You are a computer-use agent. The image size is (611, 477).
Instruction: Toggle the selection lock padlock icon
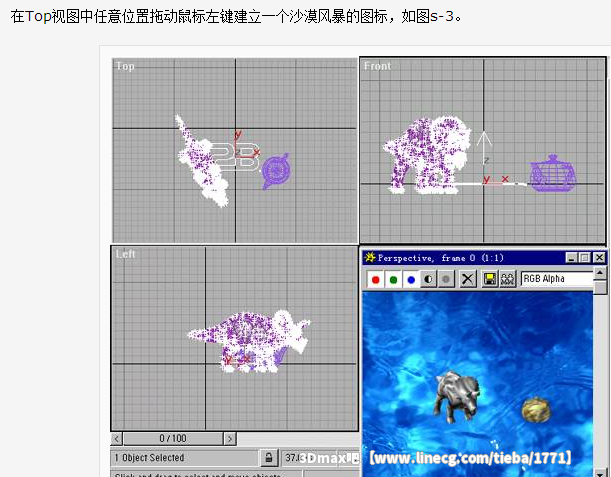269,458
